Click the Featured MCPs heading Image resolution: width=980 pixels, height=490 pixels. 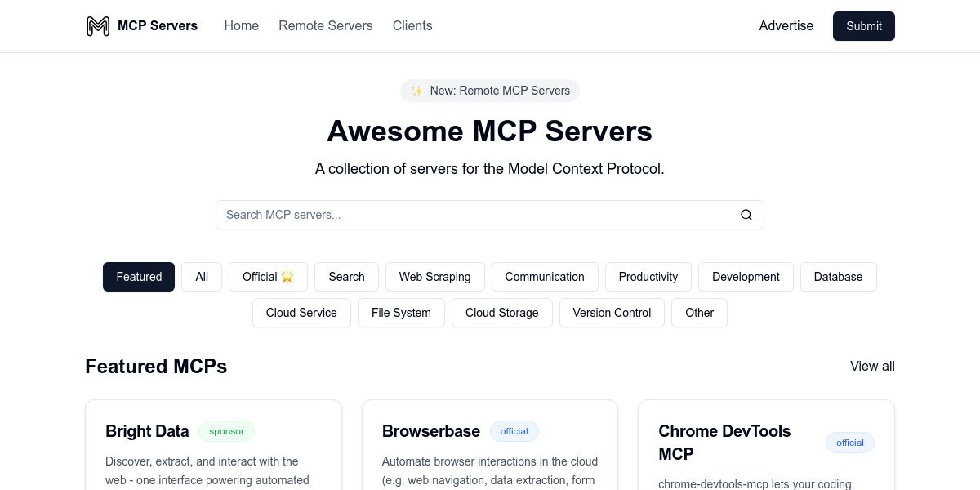(x=156, y=367)
